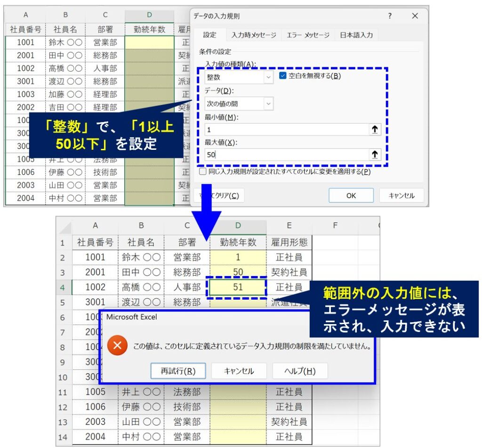482x448 pixels.
Task: Click range selector icon for 最小値 field
Action: [375, 130]
